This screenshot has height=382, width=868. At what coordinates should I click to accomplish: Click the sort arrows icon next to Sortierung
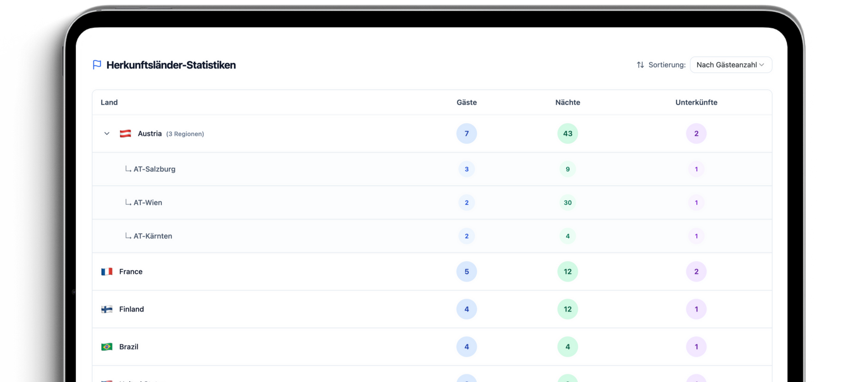(x=640, y=65)
